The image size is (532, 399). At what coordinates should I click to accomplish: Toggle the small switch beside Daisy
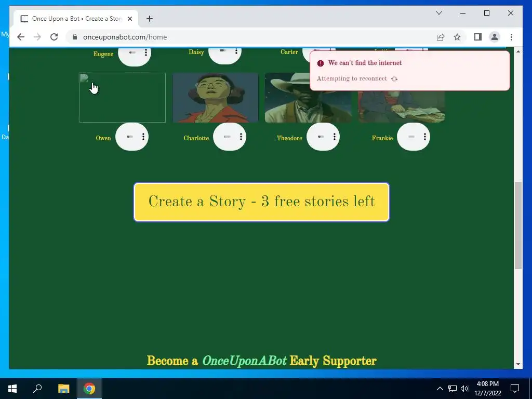point(223,50)
